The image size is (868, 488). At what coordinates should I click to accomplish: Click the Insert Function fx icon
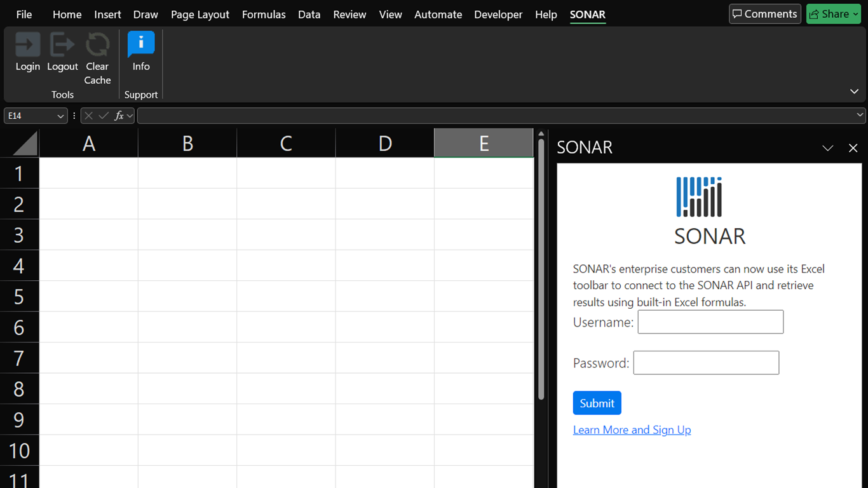pos(119,116)
